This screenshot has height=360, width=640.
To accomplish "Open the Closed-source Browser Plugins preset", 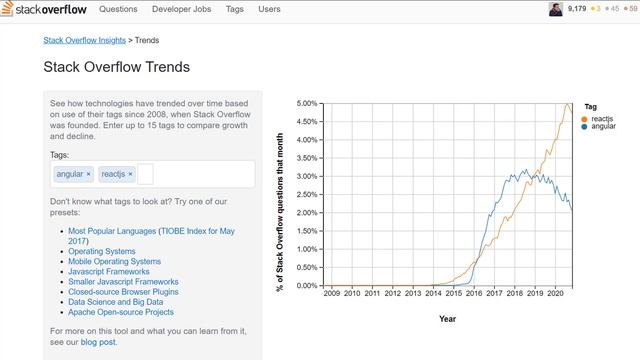I will tap(123, 292).
